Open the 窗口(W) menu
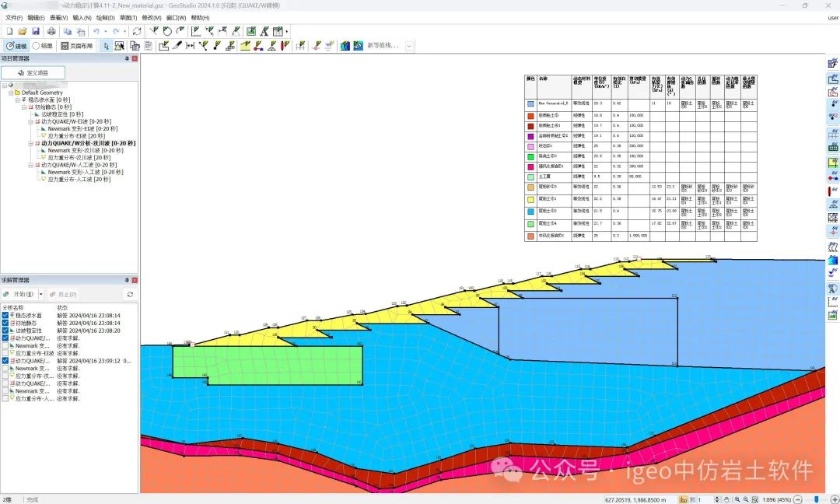Viewport: 840px width, 504px height. [x=176, y=17]
